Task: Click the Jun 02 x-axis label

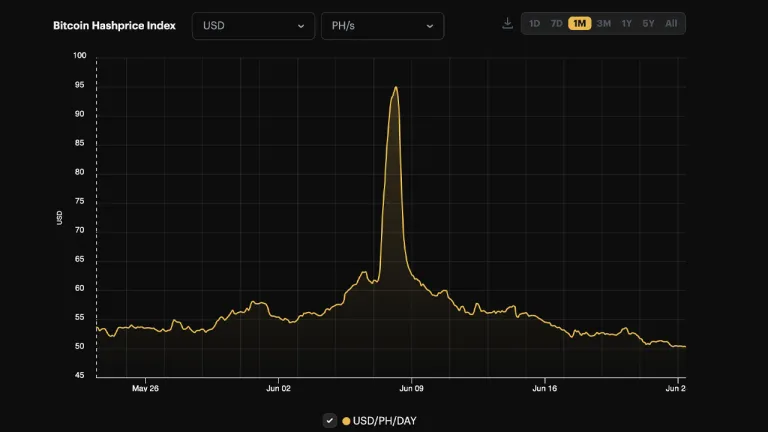Action: pos(278,388)
